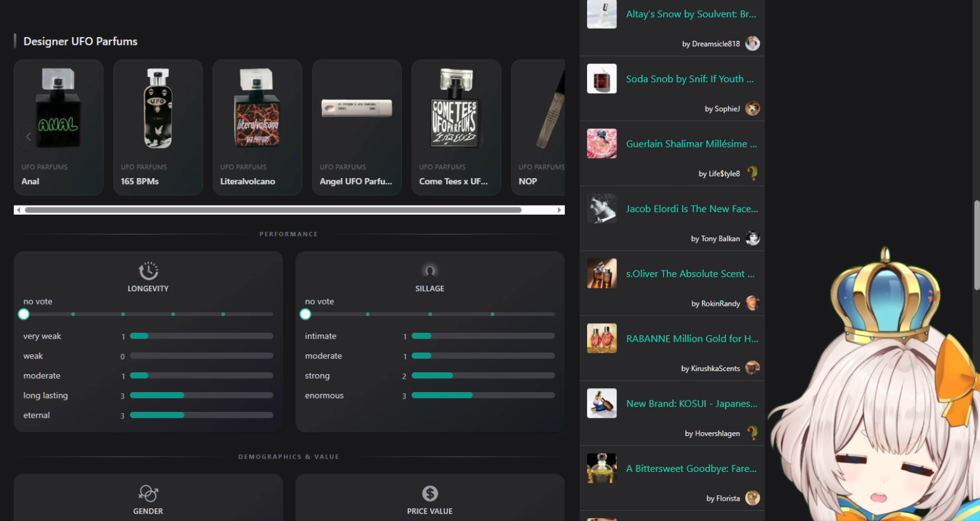This screenshot has height=521, width=980.
Task: Click author name Hovershlagen
Action: tap(718, 433)
